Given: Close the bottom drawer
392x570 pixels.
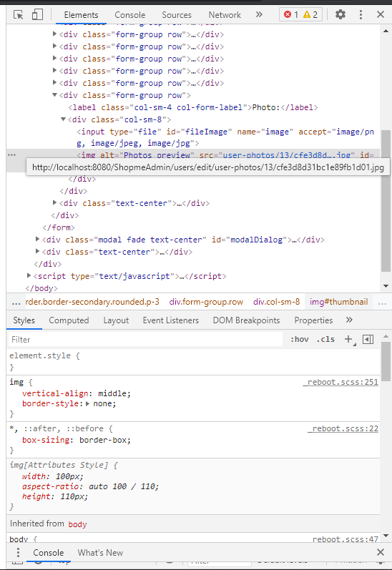Looking at the screenshot, I should click(x=381, y=552).
